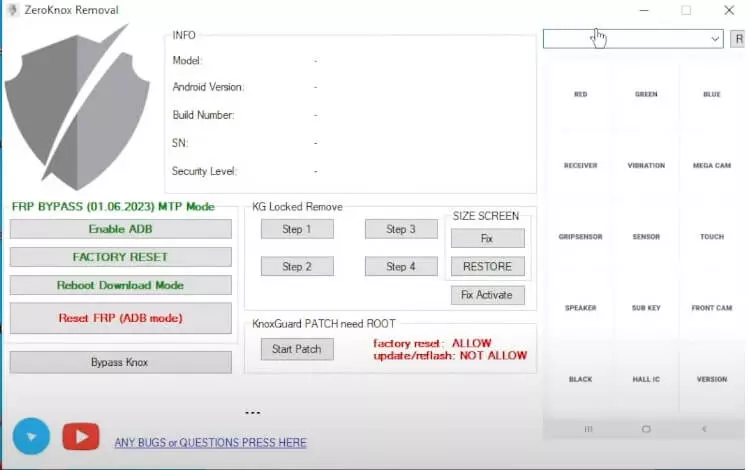Viewport: 748px width, 470px height.
Task: Click inside the device combo box field
Action: point(633,39)
